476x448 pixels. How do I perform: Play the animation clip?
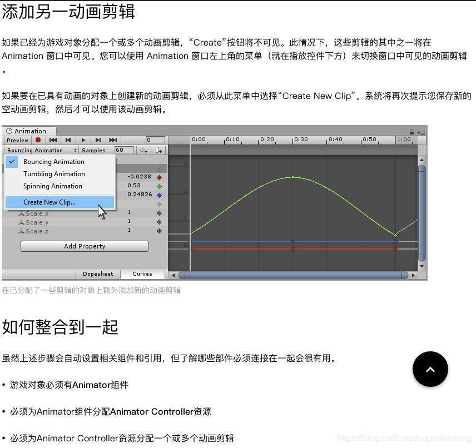tap(83, 140)
